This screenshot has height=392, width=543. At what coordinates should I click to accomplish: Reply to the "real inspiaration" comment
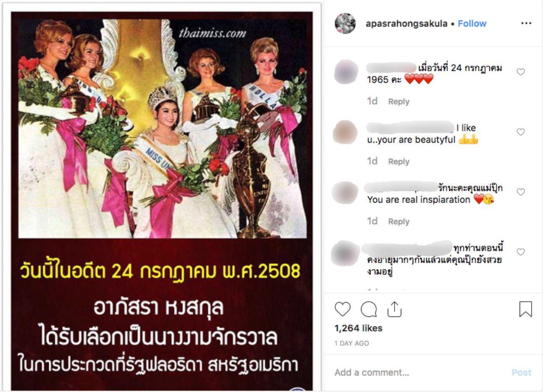[x=399, y=222]
